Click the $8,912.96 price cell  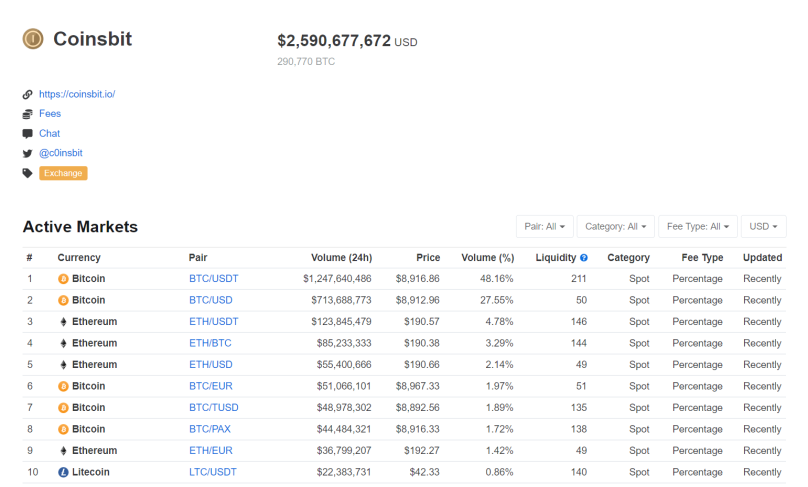417,300
